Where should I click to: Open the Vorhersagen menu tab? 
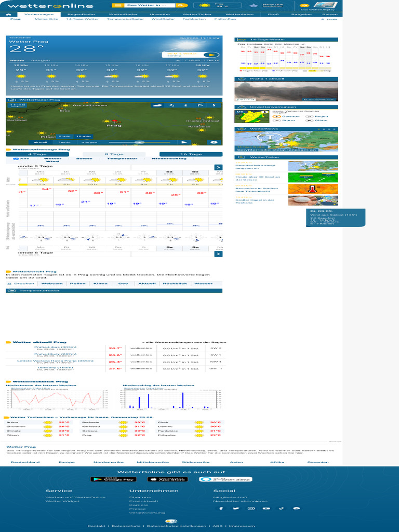tap(39, 14)
